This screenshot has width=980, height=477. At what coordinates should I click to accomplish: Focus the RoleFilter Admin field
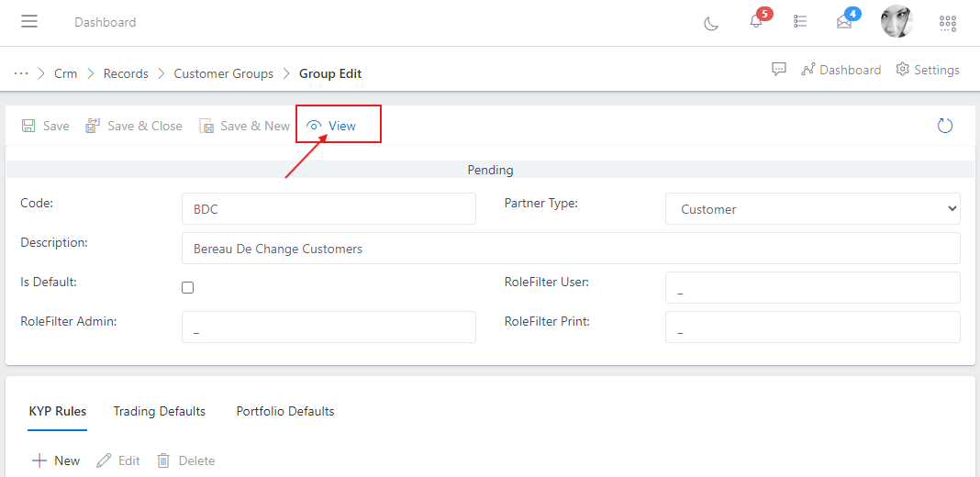tap(329, 327)
